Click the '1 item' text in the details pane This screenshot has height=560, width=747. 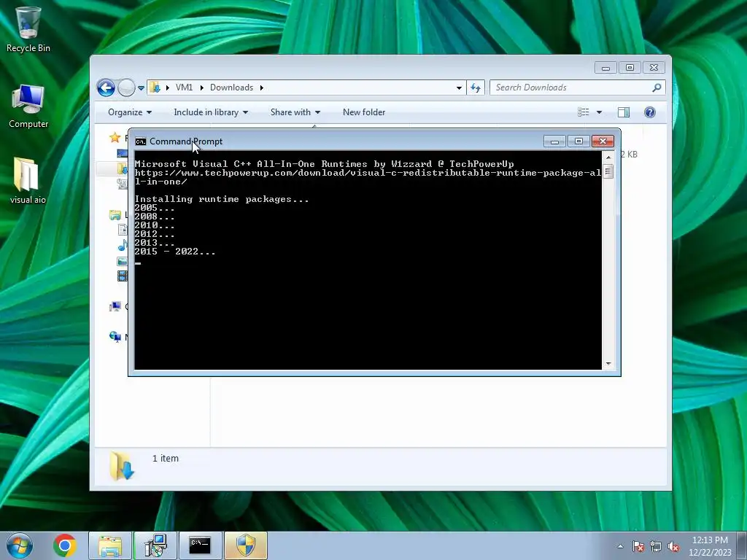point(166,459)
